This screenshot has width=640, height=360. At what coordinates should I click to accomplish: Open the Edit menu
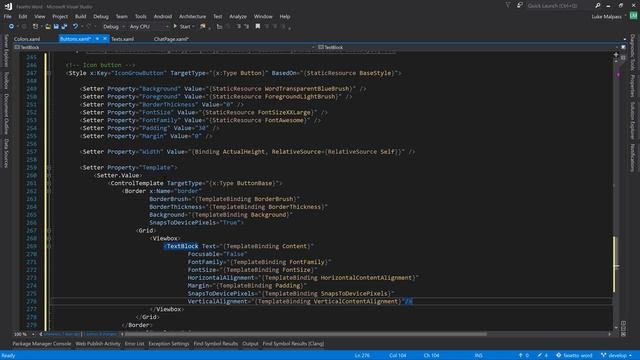pos(23,16)
